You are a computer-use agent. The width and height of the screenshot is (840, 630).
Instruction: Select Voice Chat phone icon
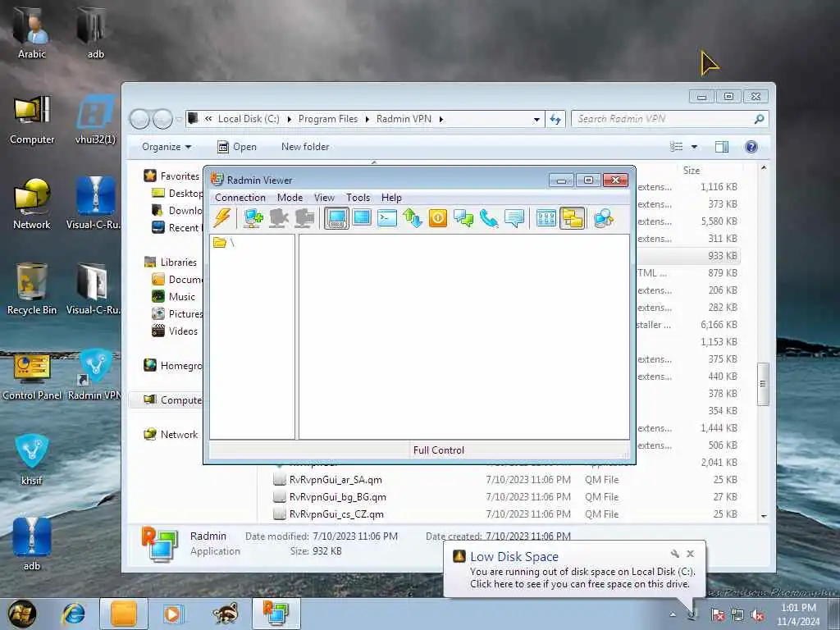pos(489,218)
